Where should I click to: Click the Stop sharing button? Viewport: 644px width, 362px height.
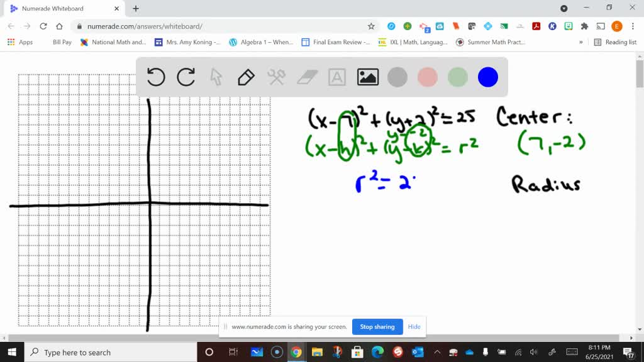coord(377,327)
